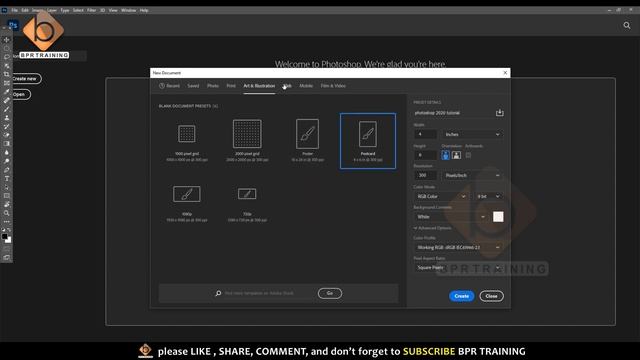The height and width of the screenshot is (360, 640).
Task: Select the Crop tool
Action: 7,74
